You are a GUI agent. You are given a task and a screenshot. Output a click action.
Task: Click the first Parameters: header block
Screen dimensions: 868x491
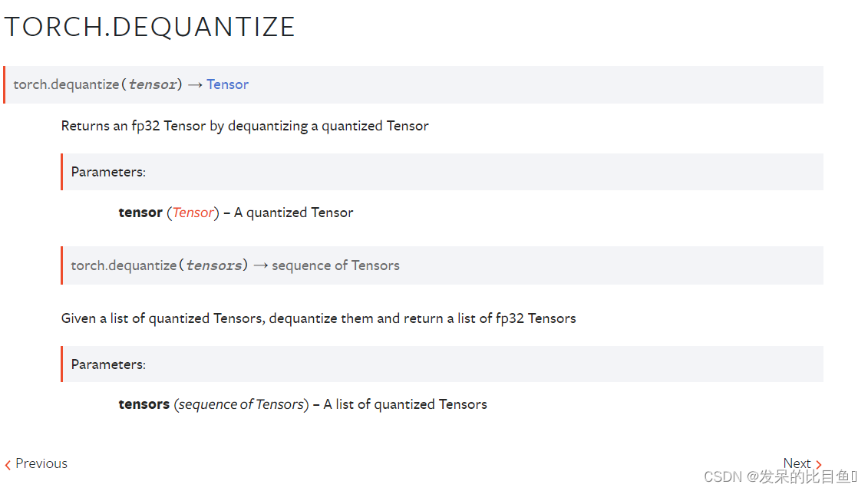[x=442, y=172]
